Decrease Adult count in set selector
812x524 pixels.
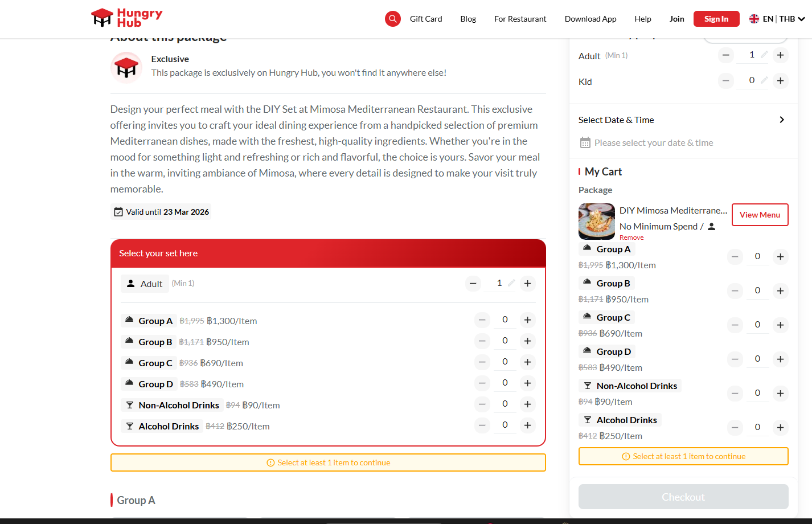pos(473,284)
